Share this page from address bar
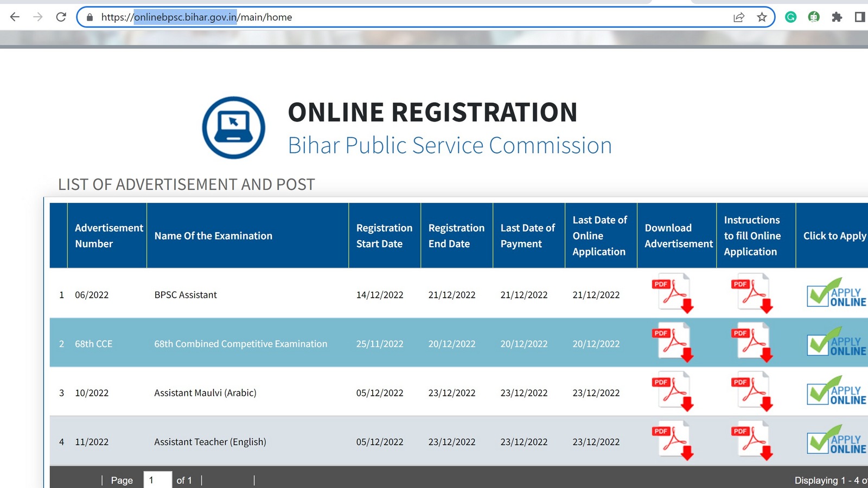868x488 pixels. pyautogui.click(x=739, y=17)
